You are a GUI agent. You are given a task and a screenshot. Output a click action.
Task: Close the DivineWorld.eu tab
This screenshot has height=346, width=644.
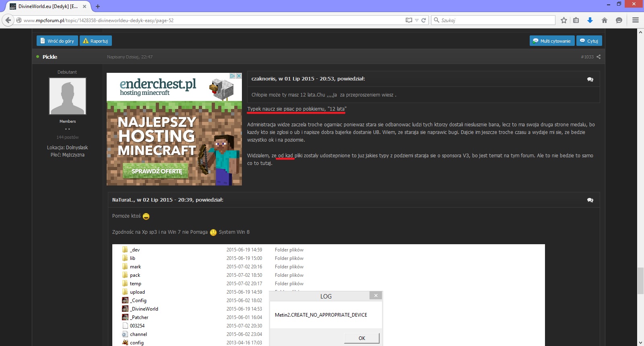85,6
